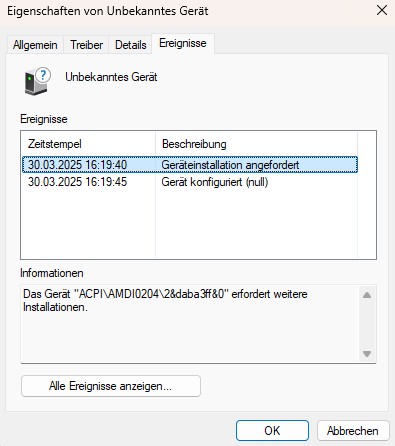Click the Informationen scrollbar track

click(367, 324)
